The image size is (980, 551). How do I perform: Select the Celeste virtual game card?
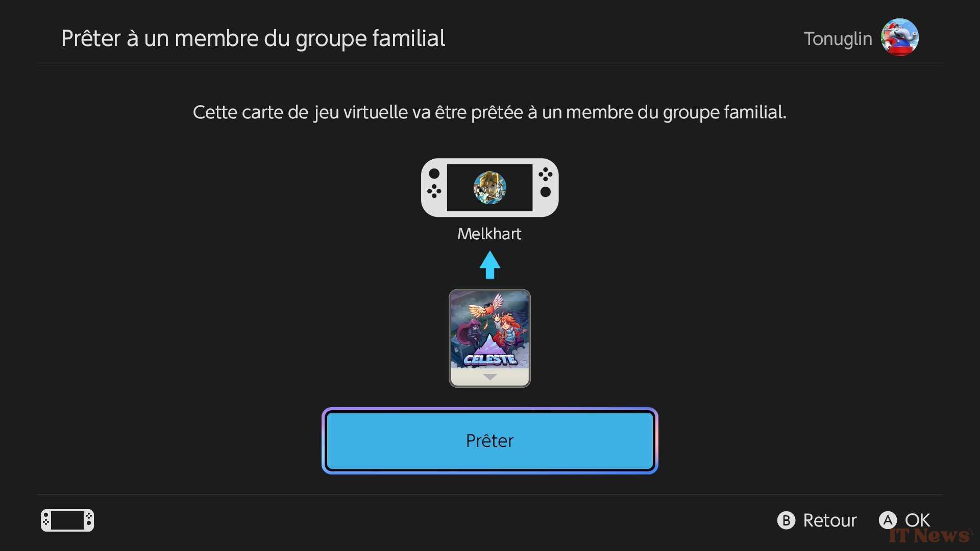[x=490, y=338]
